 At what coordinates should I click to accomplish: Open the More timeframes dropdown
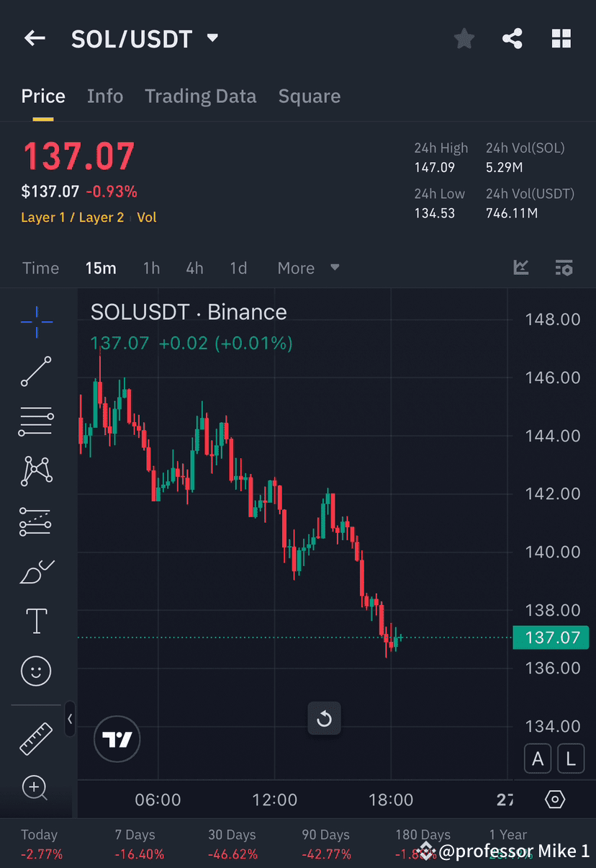click(308, 267)
